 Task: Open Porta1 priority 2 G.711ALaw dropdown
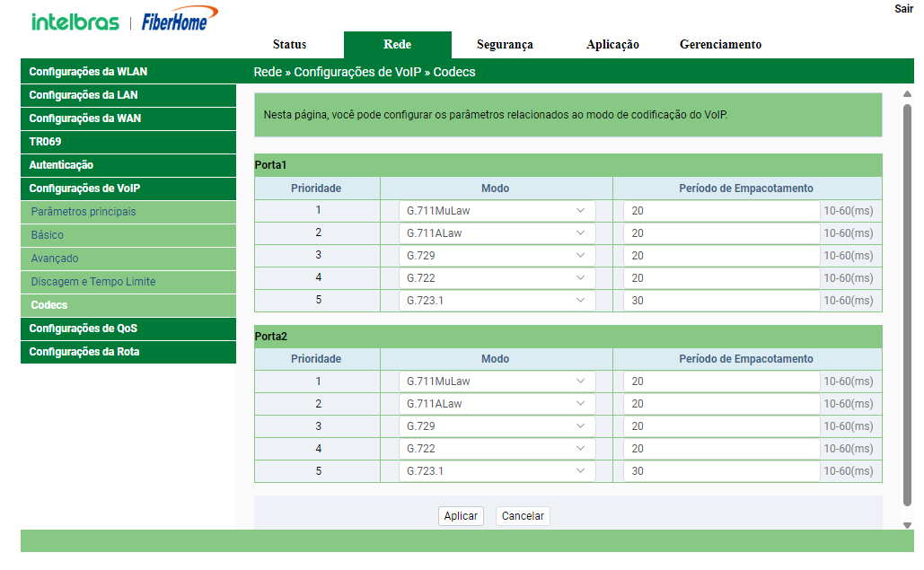pos(497,233)
